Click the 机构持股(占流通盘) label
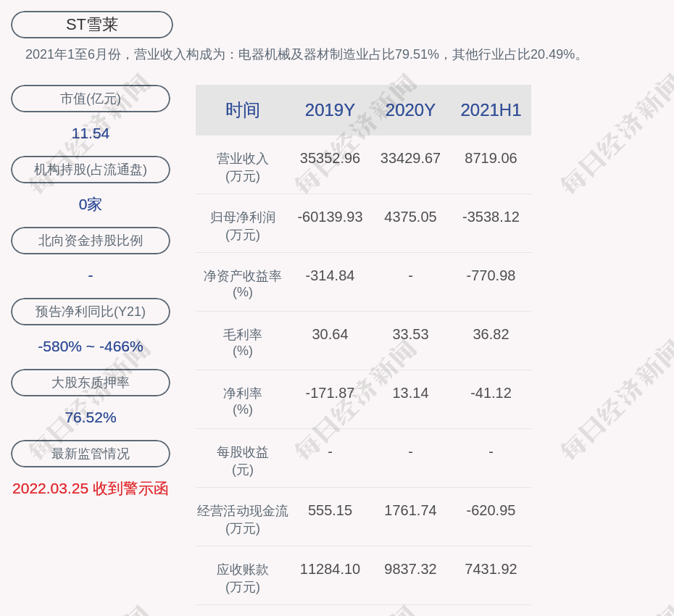Screen dimensions: 674x616 [x=91, y=170]
